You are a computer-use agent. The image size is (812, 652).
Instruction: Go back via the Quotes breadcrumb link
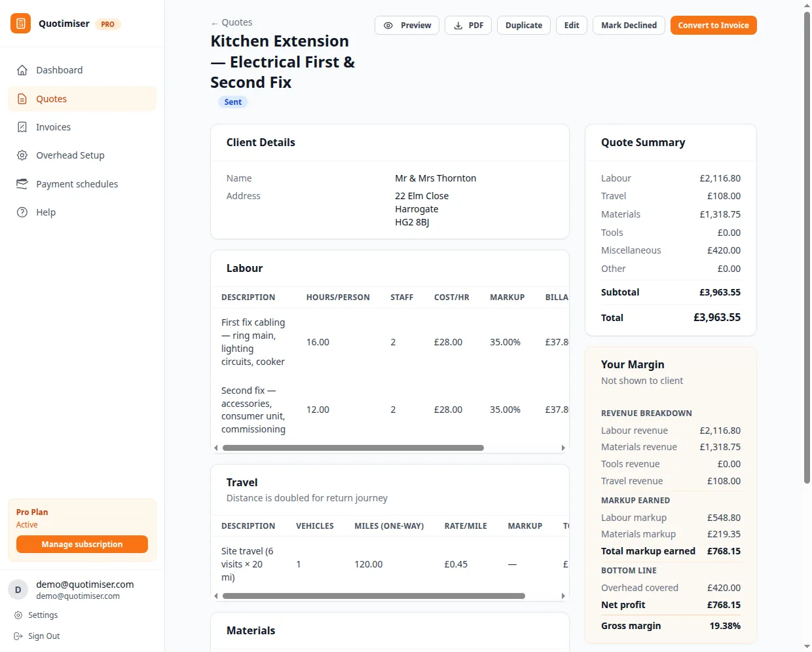pyautogui.click(x=231, y=22)
